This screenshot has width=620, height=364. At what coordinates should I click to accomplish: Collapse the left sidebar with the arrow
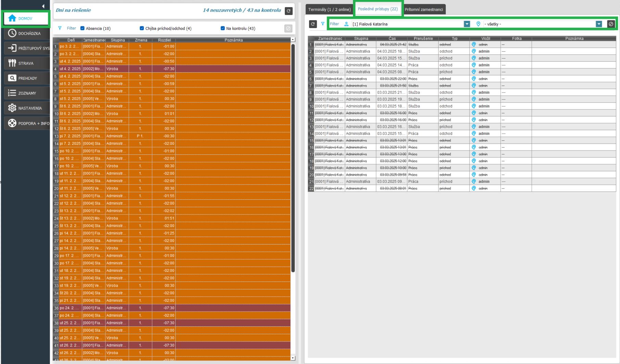click(x=43, y=6)
